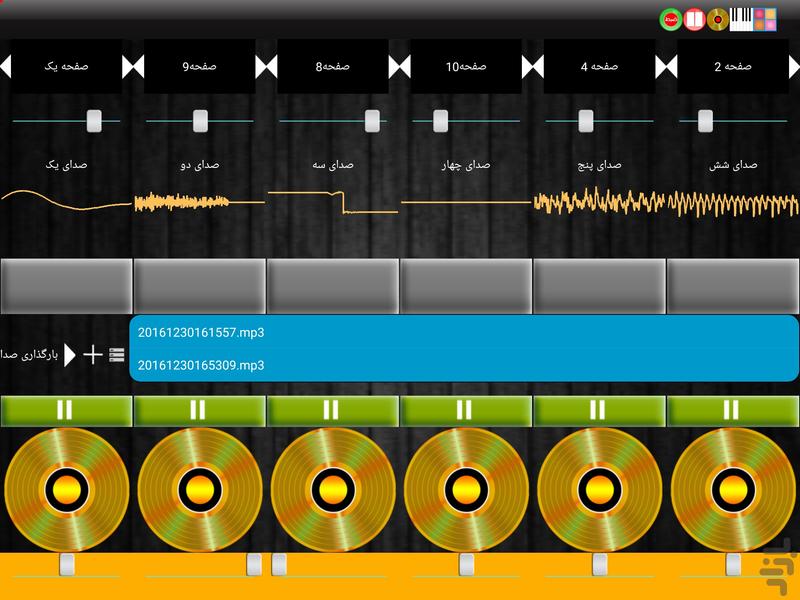
Task: Click the green and red record icon
Action: [x=670, y=19]
